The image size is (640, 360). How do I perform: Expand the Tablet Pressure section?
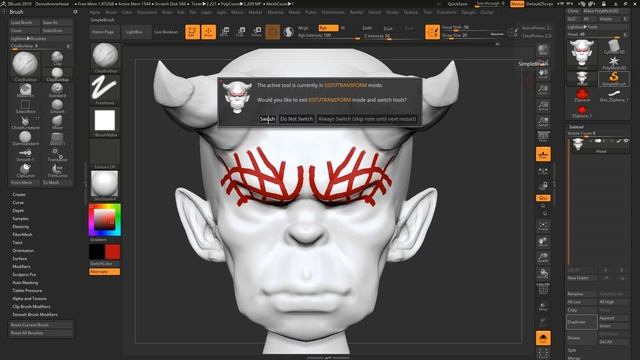tap(27, 291)
